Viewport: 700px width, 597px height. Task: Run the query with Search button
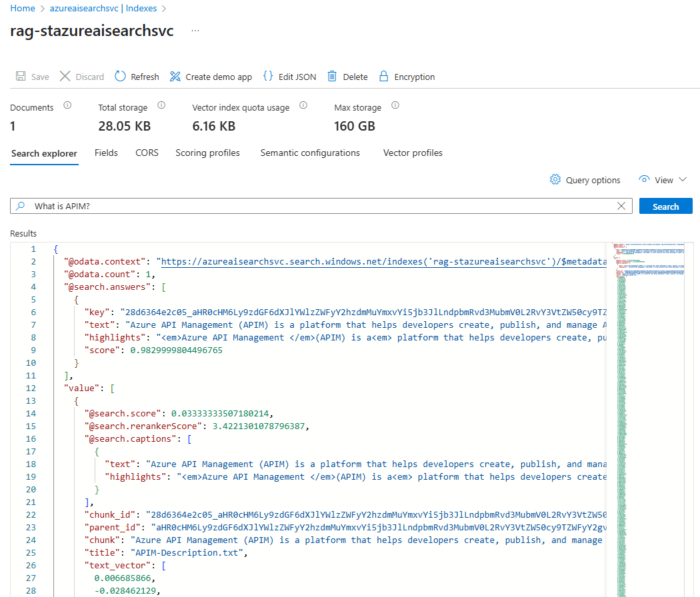665,206
